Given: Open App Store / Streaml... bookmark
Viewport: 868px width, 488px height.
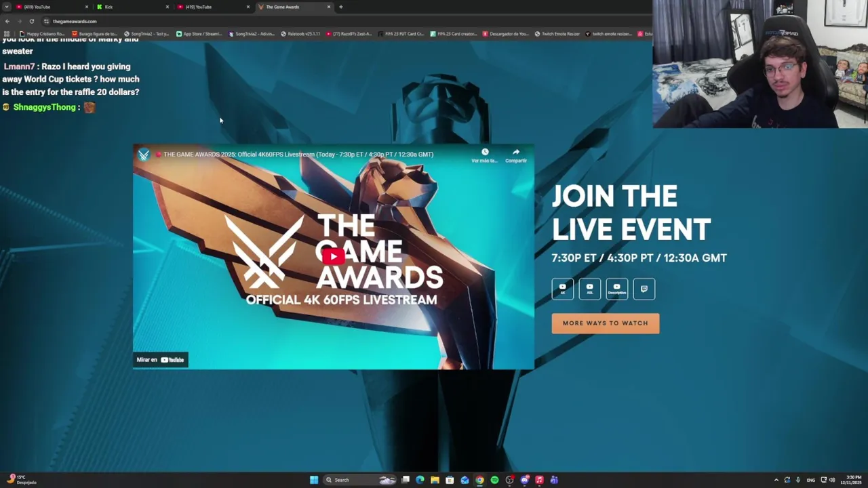Looking at the screenshot, I should pos(199,34).
